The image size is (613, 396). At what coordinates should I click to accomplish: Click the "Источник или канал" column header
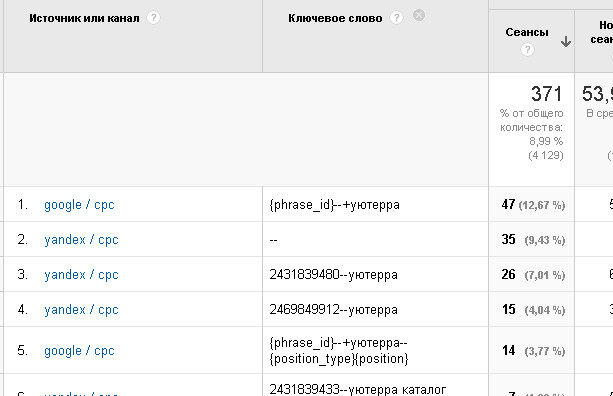(84, 18)
